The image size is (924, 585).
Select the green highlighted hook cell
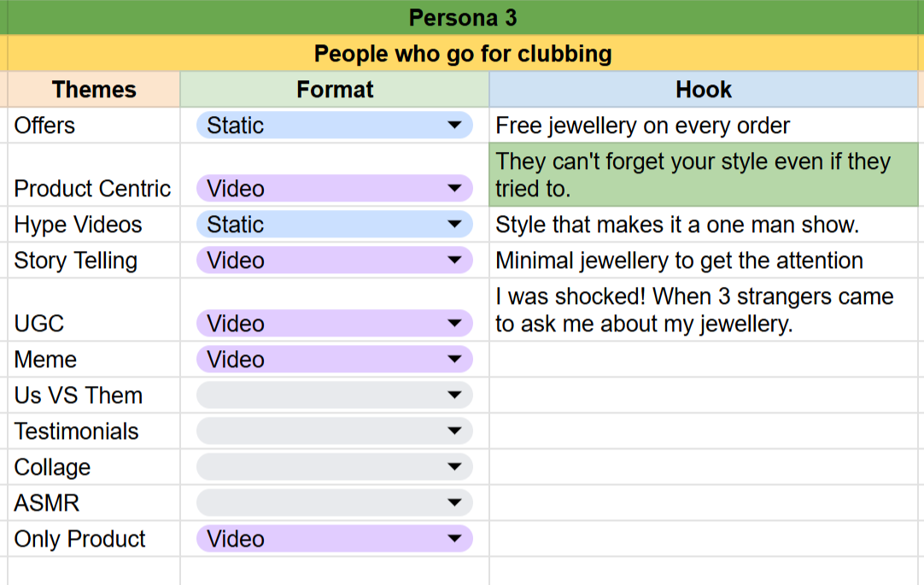point(705,175)
